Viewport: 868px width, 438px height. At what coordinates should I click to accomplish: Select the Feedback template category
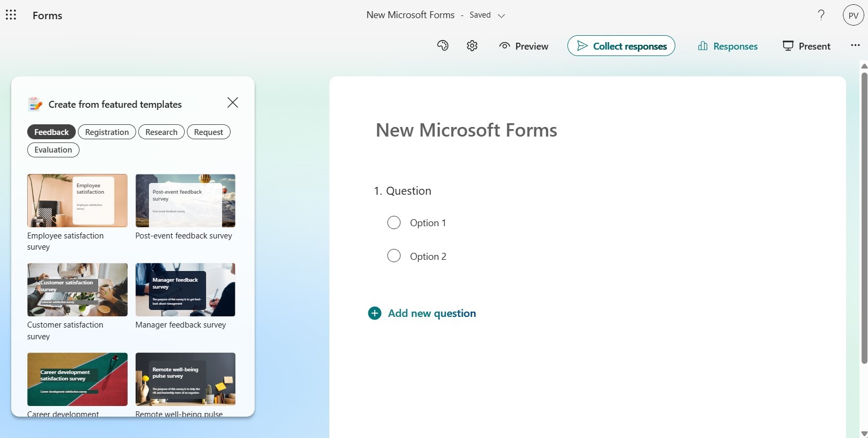(51, 132)
